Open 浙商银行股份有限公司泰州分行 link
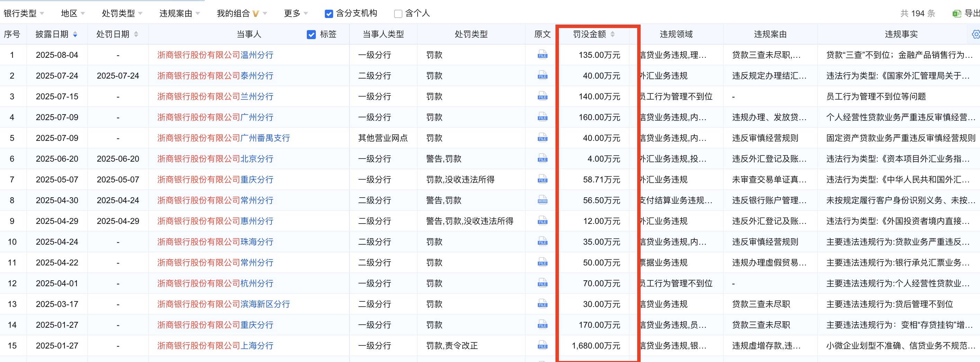Image resolution: width=980 pixels, height=362 pixels. point(215,76)
